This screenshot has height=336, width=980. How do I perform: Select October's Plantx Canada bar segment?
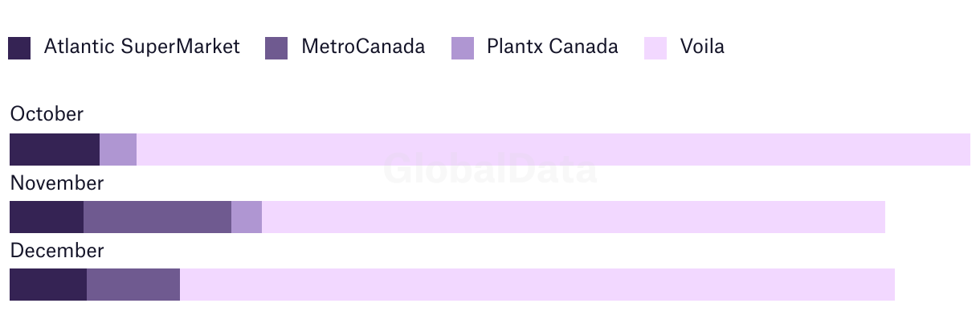pos(118,150)
